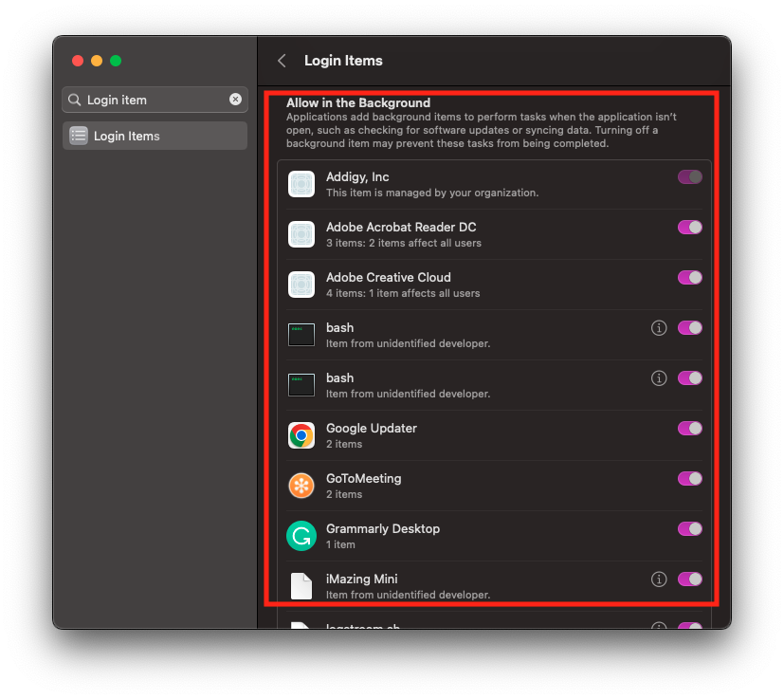This screenshot has height=699, width=784.
Task: Click "4 items: 1 item affects all users"
Action: point(403,294)
